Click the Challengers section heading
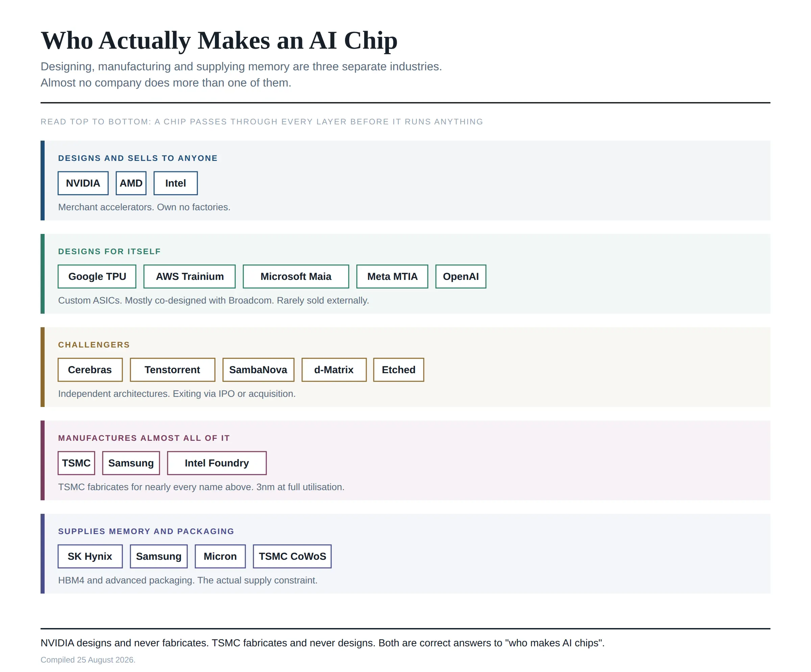811x672 pixels. (x=94, y=344)
